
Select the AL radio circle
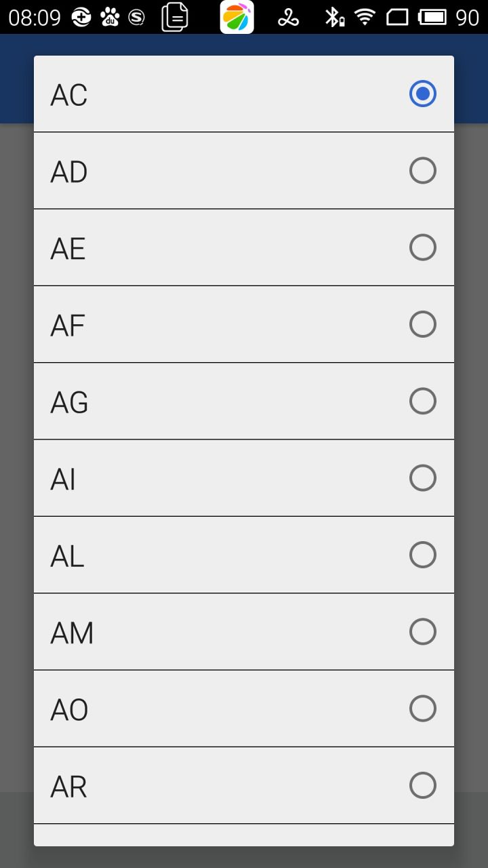point(423,555)
